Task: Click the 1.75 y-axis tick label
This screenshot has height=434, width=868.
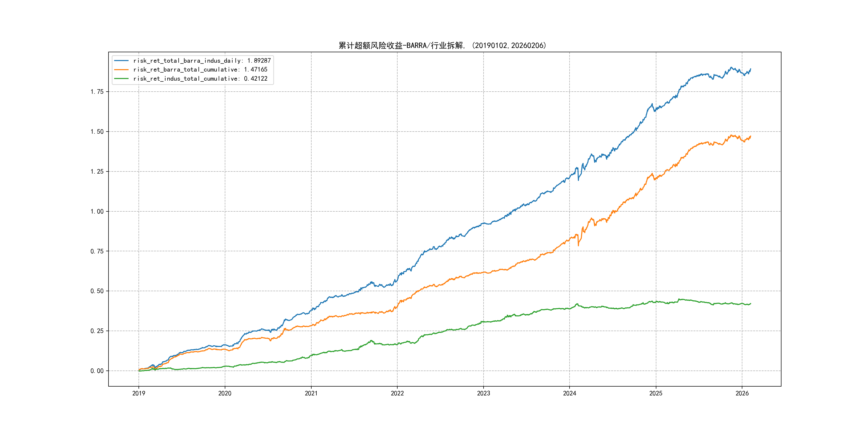Action: click(97, 92)
